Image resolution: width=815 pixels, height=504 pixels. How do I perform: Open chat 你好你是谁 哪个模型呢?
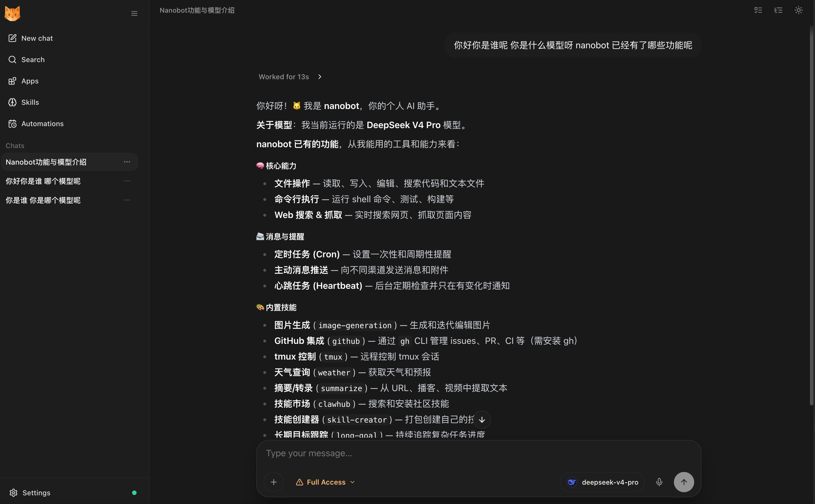43,181
